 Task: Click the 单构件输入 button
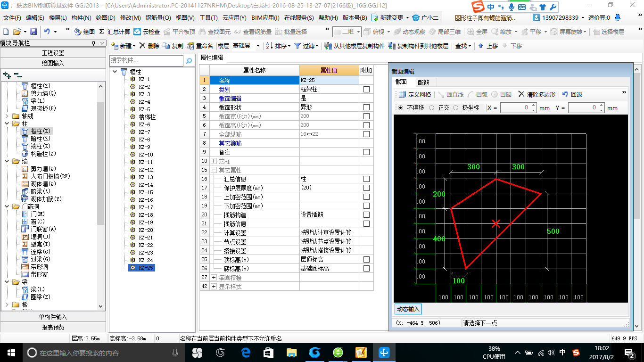53,317
